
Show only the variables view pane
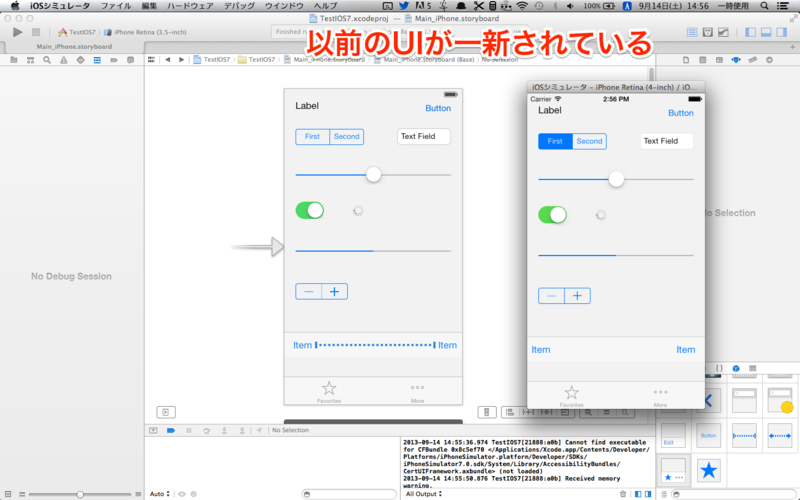(638, 493)
